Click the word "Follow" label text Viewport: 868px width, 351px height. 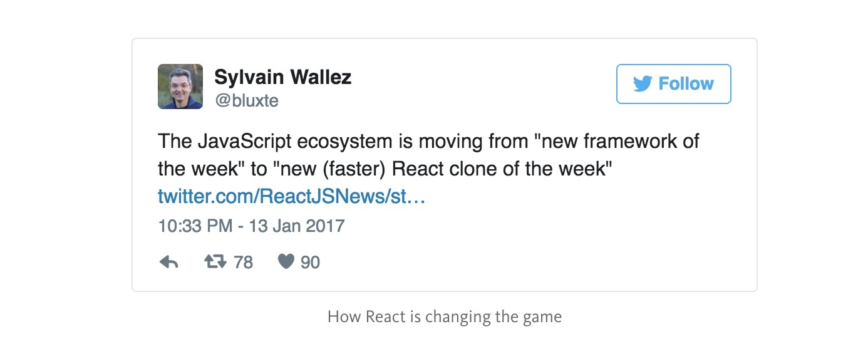tap(686, 84)
